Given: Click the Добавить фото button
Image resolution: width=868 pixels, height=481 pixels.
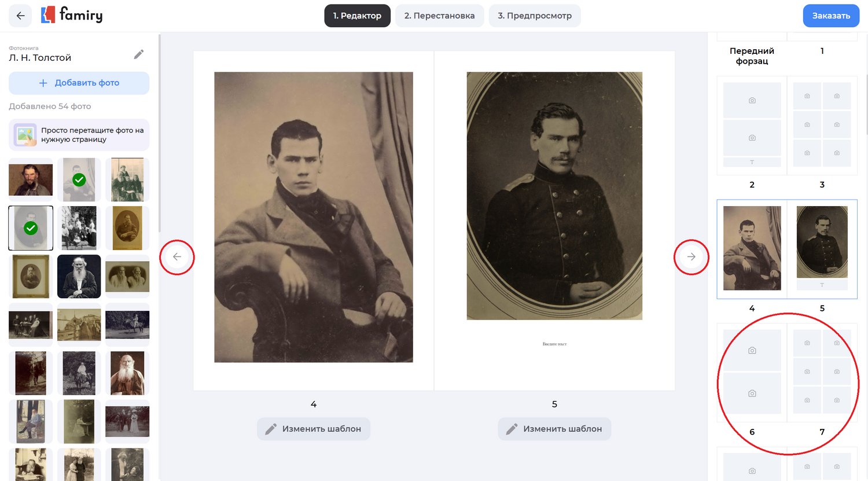Looking at the screenshot, I should pos(79,83).
